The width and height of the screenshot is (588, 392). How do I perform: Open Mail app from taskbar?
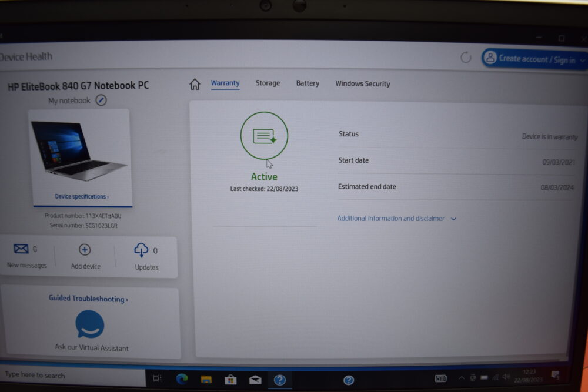[x=255, y=380]
